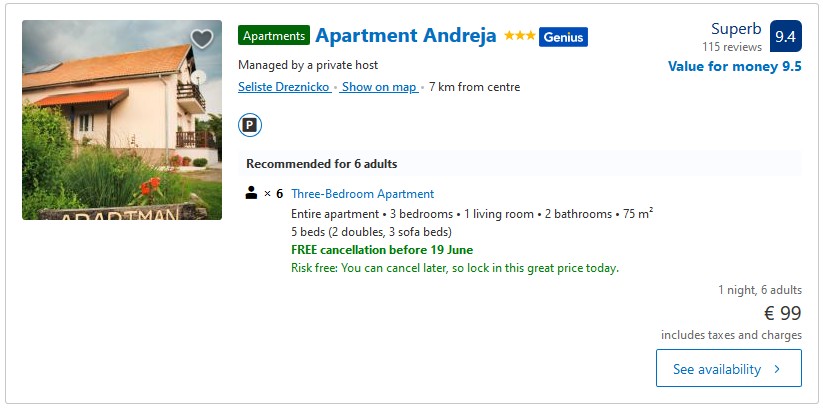Click Show on map link
Image resolution: width=823 pixels, height=408 pixels.
(379, 87)
